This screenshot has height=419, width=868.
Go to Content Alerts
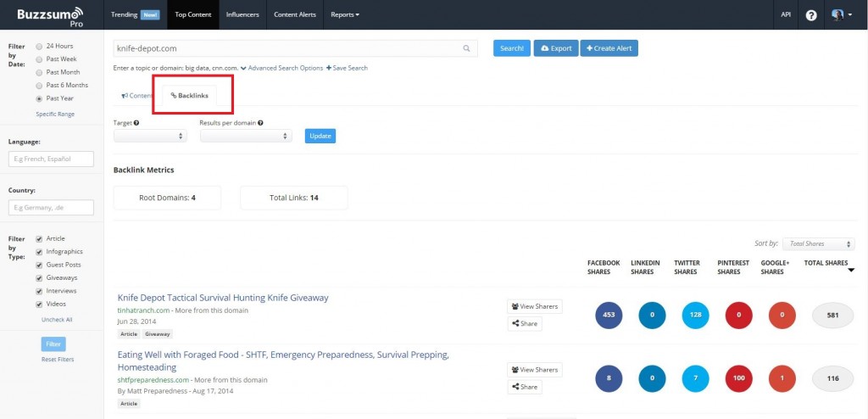295,15
